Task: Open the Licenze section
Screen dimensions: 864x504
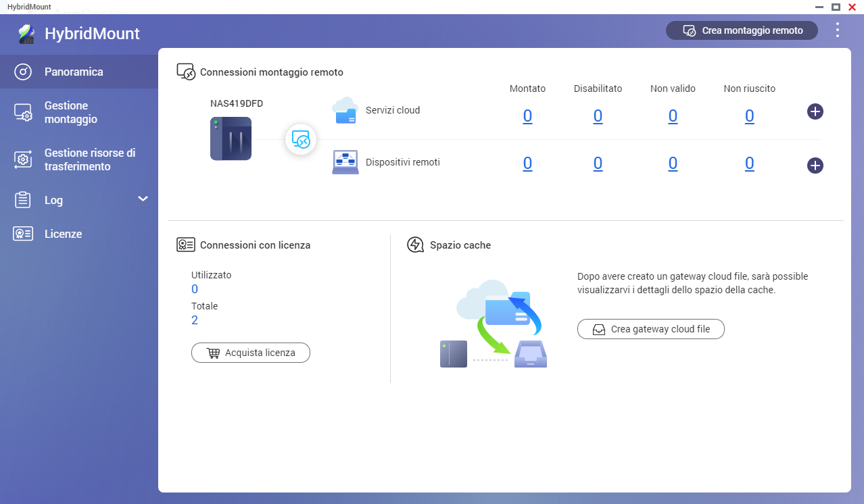Action: point(79,234)
